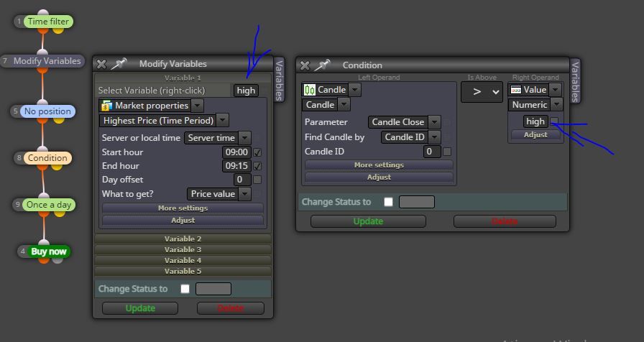Open the comparison operator dropdown
This screenshot has height=342, width=644.
point(482,92)
